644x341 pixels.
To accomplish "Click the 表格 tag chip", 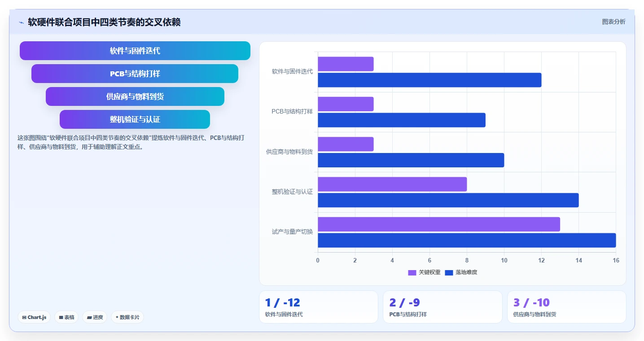I will click(66, 317).
